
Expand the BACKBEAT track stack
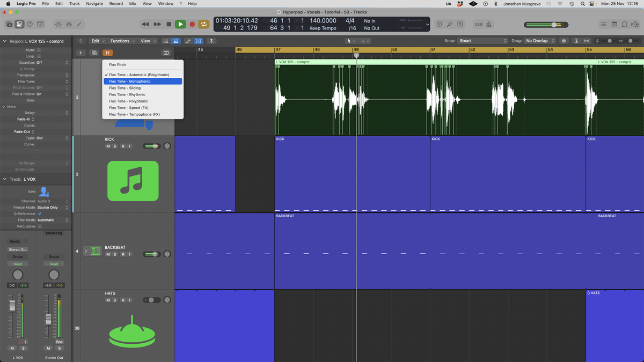point(86,251)
